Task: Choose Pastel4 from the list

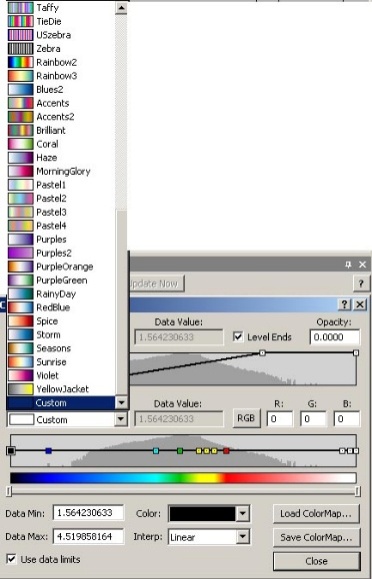Action: (x=61, y=226)
